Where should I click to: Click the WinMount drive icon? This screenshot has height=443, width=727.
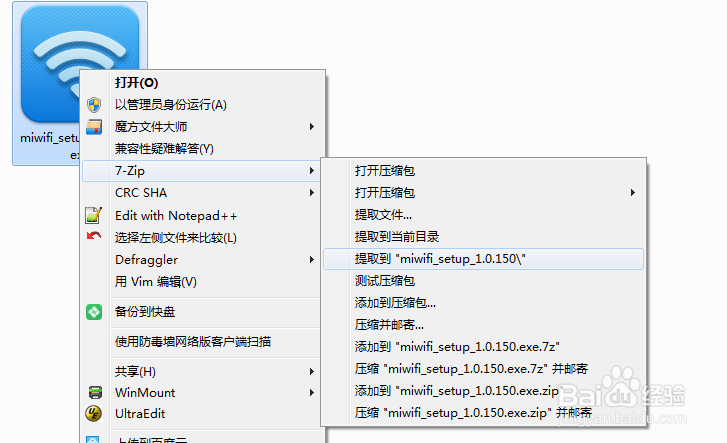[x=95, y=392]
